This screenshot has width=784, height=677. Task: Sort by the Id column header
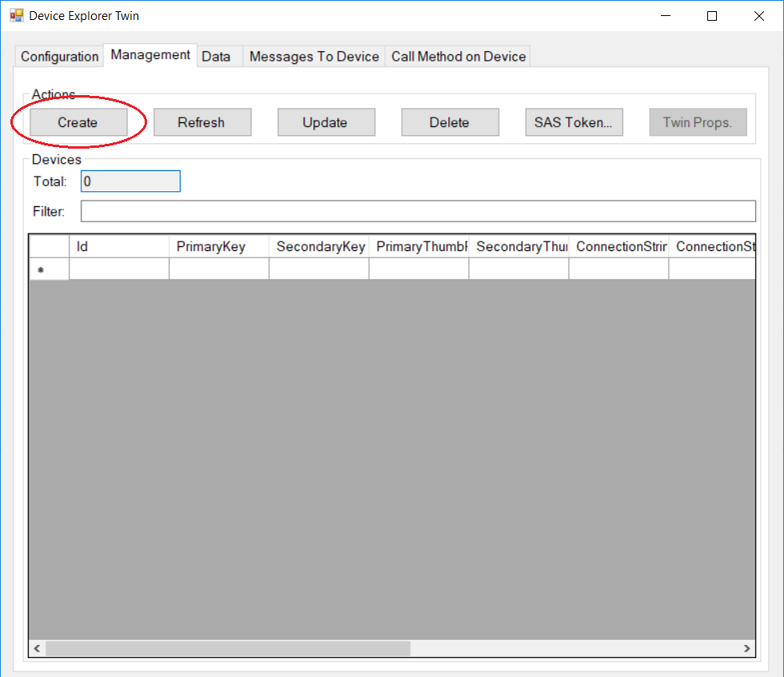pyautogui.click(x=118, y=246)
